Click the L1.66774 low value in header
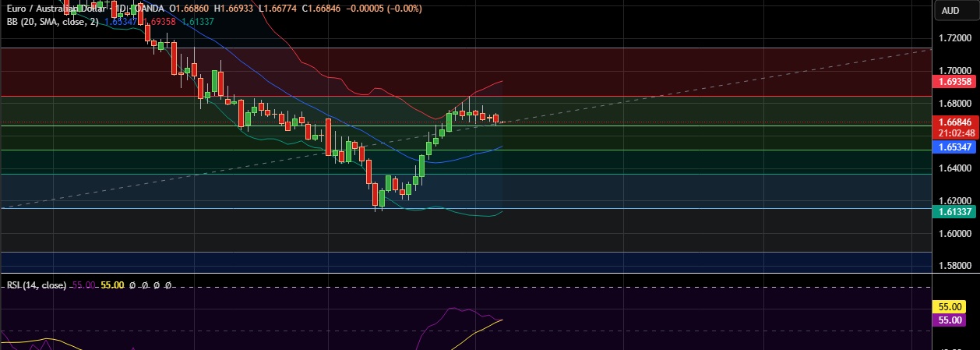Viewport: 980px width, 350px height. [x=276, y=9]
